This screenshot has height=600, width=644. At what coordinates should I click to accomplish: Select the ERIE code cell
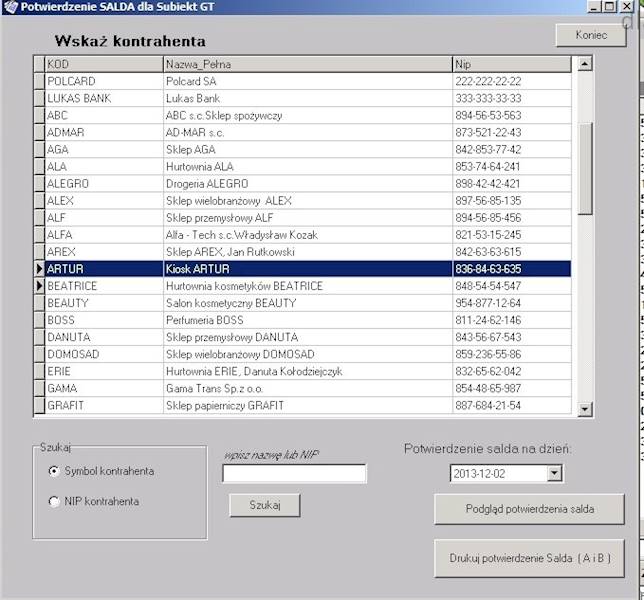pos(104,371)
